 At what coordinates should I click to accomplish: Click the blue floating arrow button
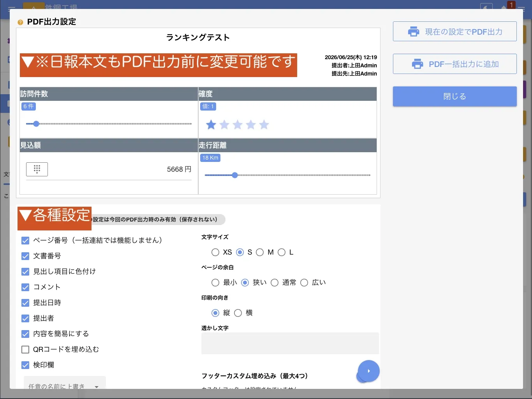(x=368, y=371)
